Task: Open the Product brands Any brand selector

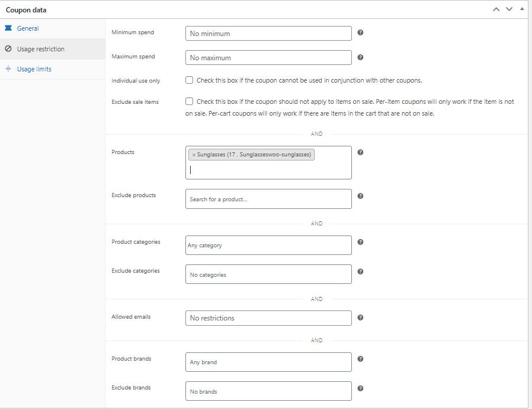Action: (x=269, y=362)
